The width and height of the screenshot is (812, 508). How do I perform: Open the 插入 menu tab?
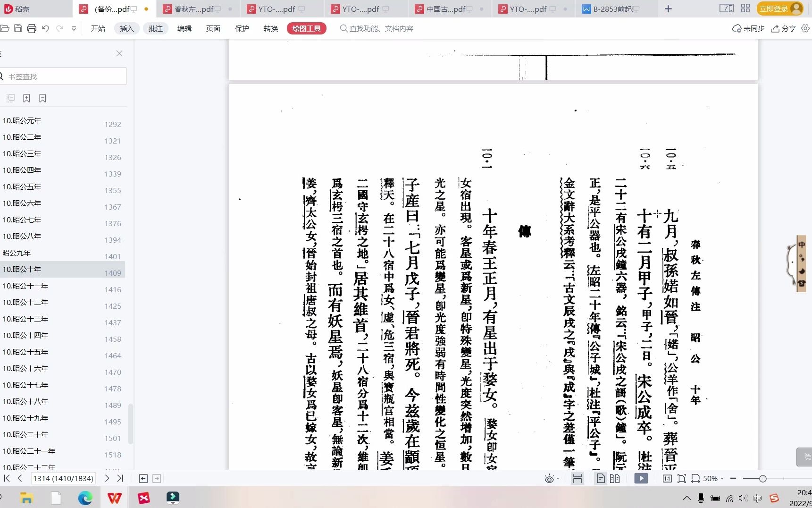click(127, 28)
